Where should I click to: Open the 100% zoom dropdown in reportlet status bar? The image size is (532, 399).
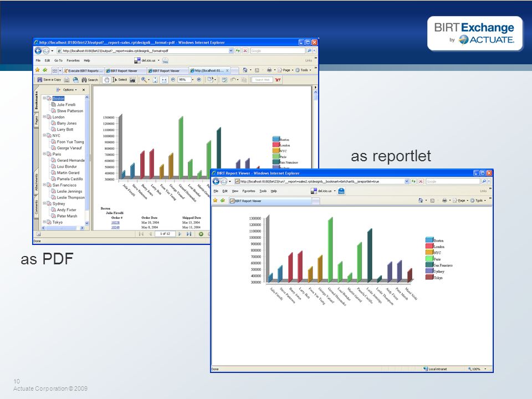(x=485, y=369)
